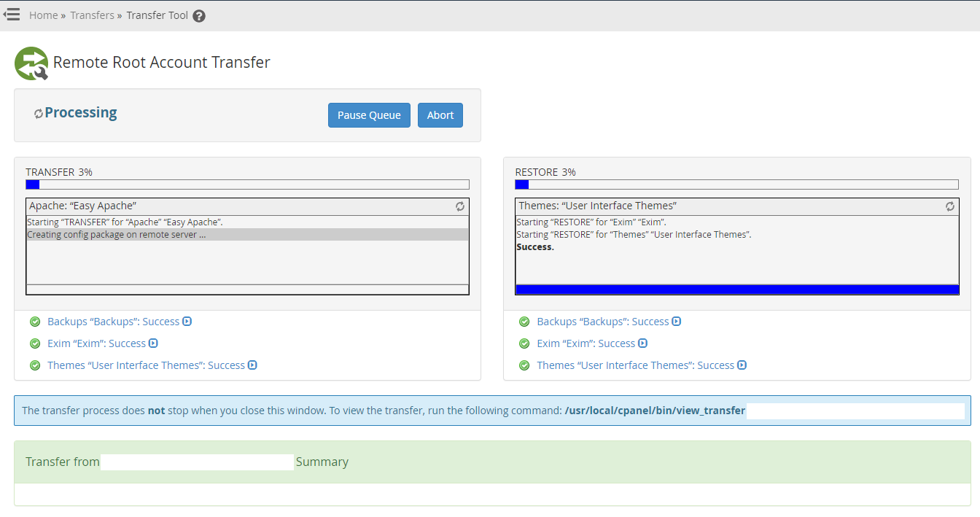
Task: Click the TRANSFER 3% label
Action: pos(59,172)
